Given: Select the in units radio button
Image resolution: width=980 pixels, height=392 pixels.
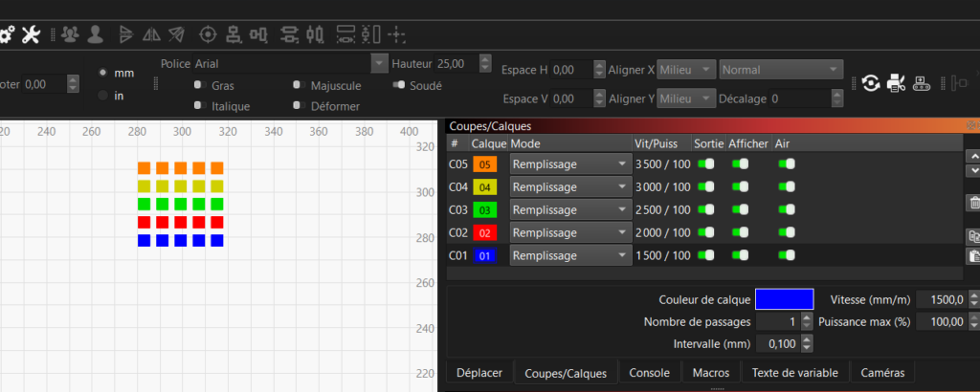Looking at the screenshot, I should click(103, 96).
